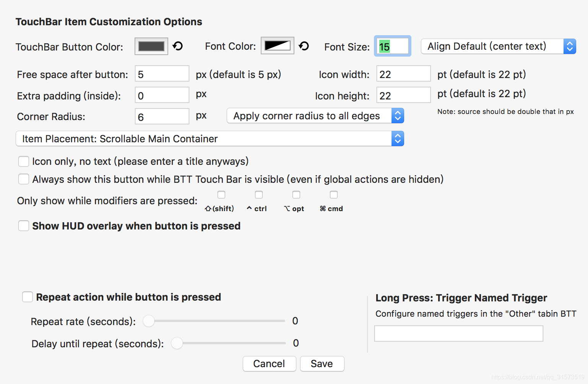The height and width of the screenshot is (384, 588).
Task: Click the Font Size field
Action: [393, 46]
